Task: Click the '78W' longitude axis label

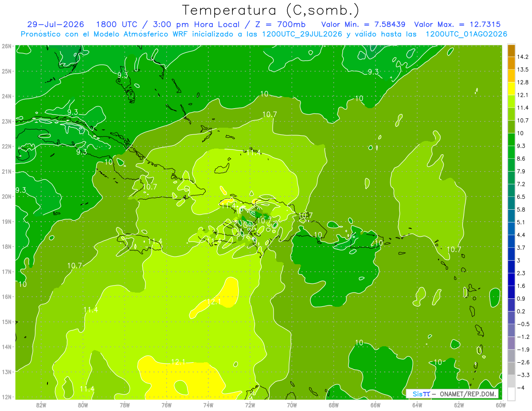Action: tap(125, 405)
